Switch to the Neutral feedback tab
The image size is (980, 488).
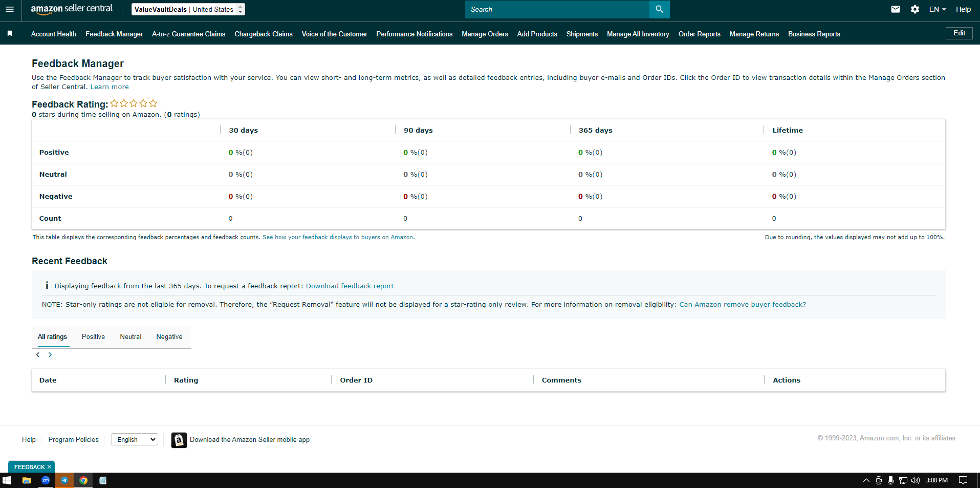click(x=130, y=336)
